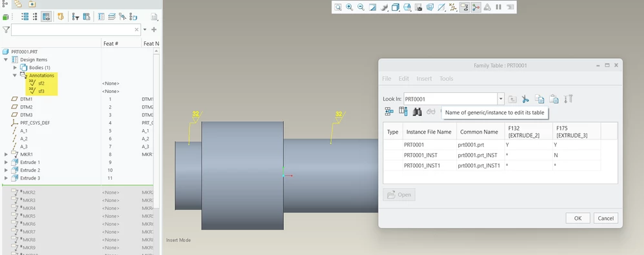644x255 pixels.
Task: Click the tree list view icon
Action: click(x=25, y=17)
